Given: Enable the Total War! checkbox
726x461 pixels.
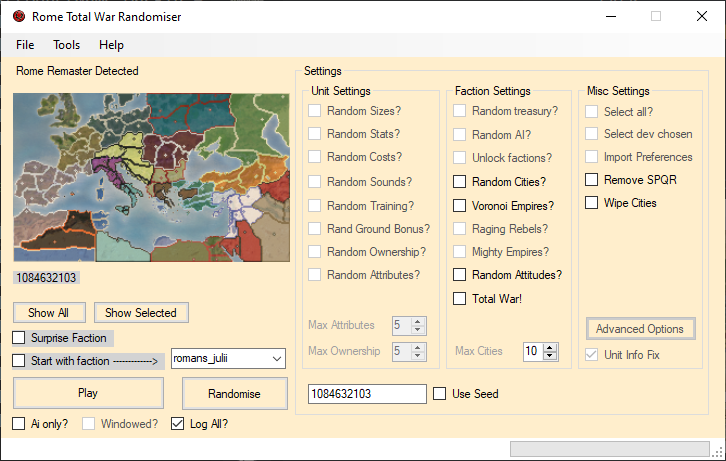Looking at the screenshot, I should click(459, 299).
